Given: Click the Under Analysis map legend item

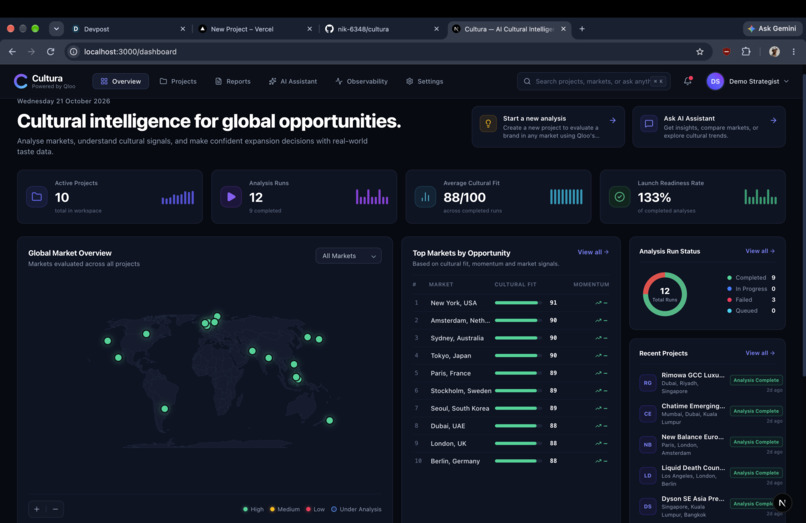Looking at the screenshot, I should coord(356,509).
